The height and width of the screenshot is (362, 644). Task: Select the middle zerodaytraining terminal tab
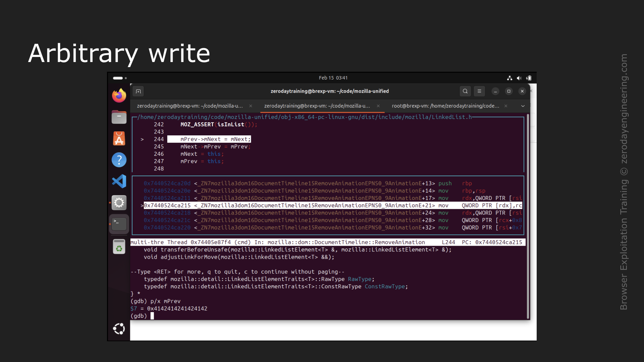317,106
